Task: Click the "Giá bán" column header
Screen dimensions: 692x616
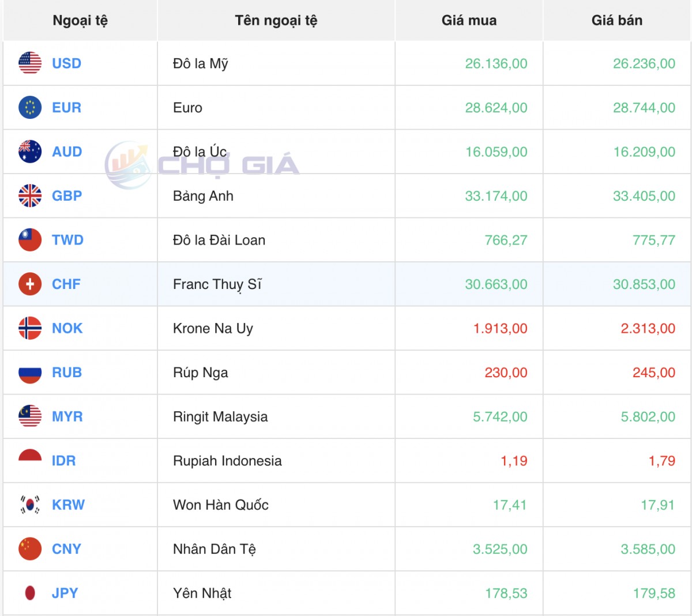Action: pyautogui.click(x=616, y=21)
